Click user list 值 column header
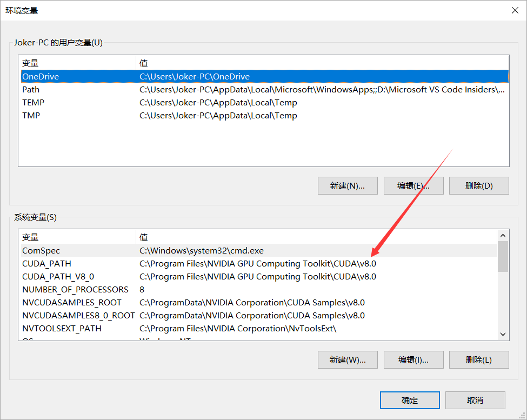 coord(322,63)
